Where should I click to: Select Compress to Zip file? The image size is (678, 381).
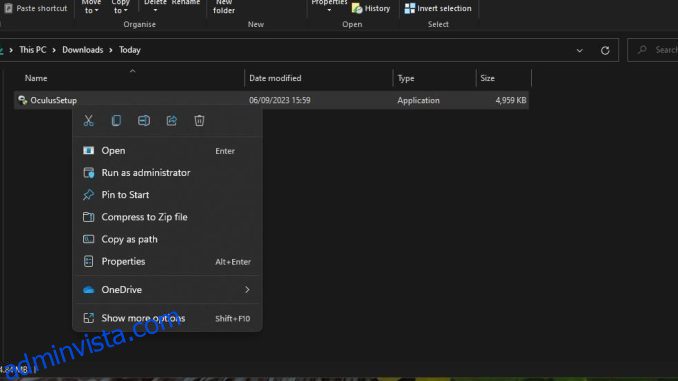click(167, 217)
